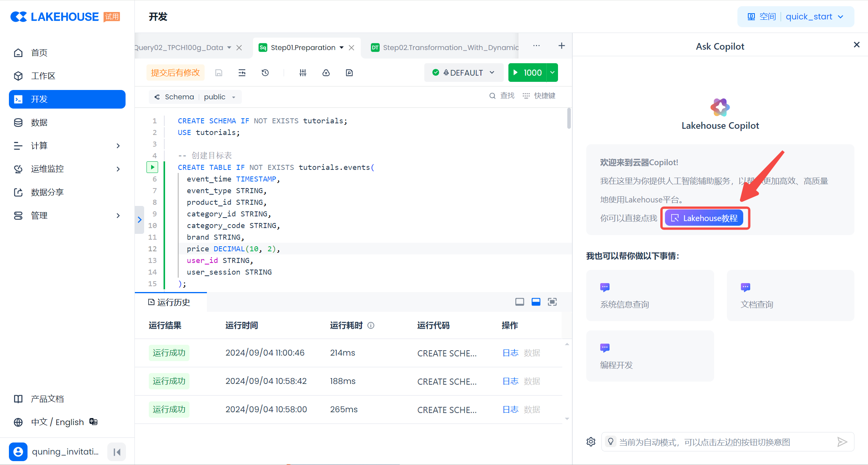
Task: Click the parameter settings sliders icon
Action: [303, 73]
